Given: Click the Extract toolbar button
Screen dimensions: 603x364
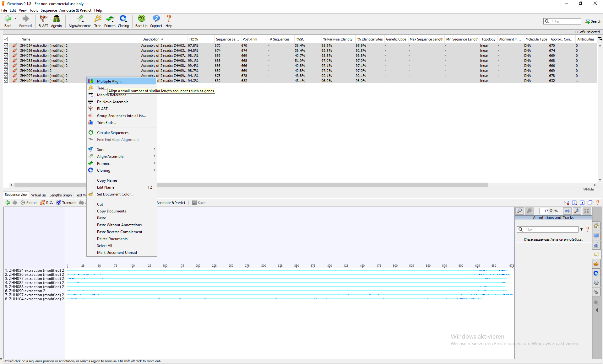Looking at the screenshot, I should (29, 203).
